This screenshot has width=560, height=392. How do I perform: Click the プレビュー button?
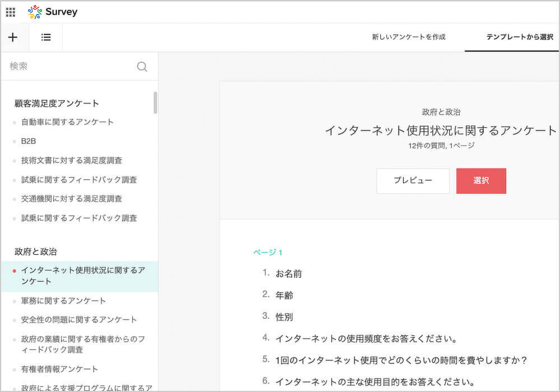(413, 181)
